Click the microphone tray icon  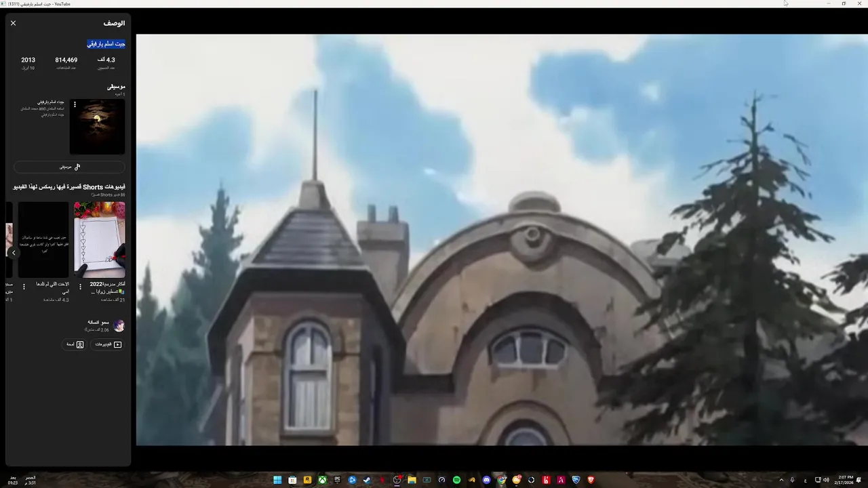tap(792, 480)
